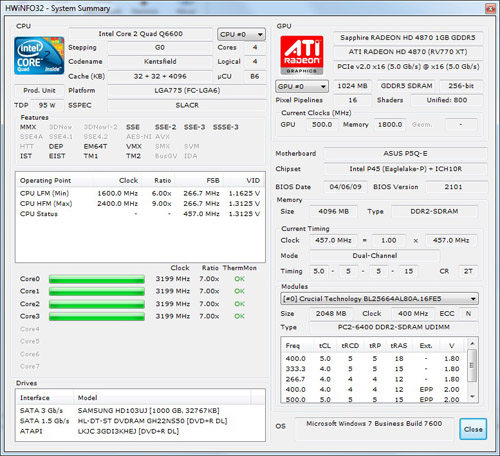Viewport: 500px width, 456px height.
Task: Click the tRAS column header in timings table
Action: point(399,346)
